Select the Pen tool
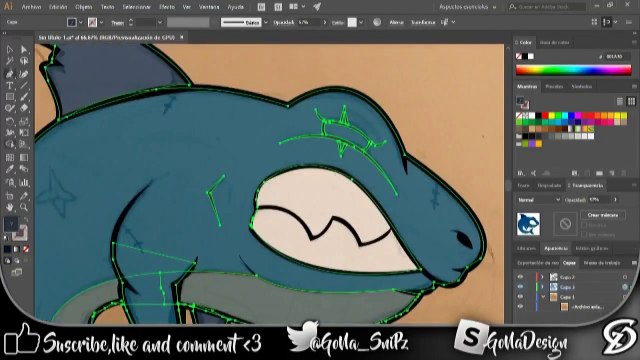 click(9, 74)
